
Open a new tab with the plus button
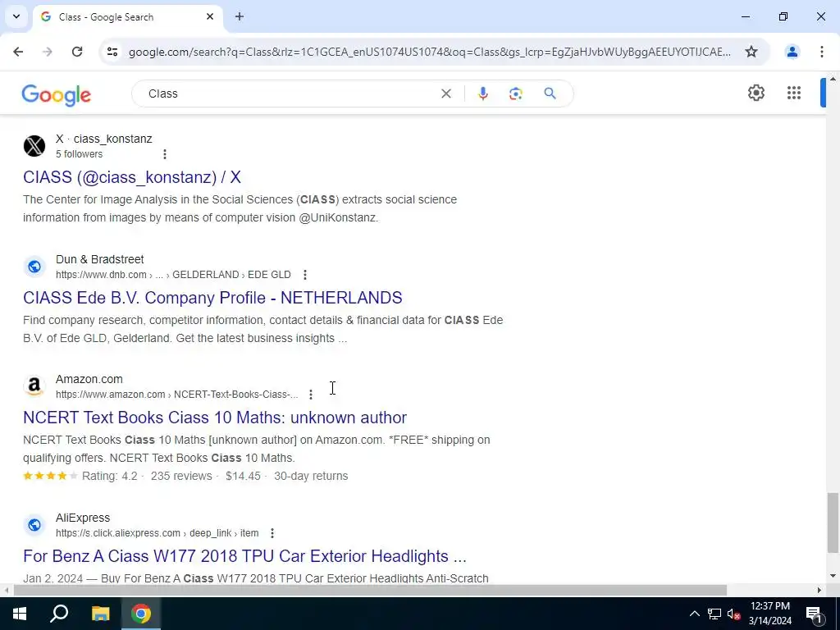[240, 16]
